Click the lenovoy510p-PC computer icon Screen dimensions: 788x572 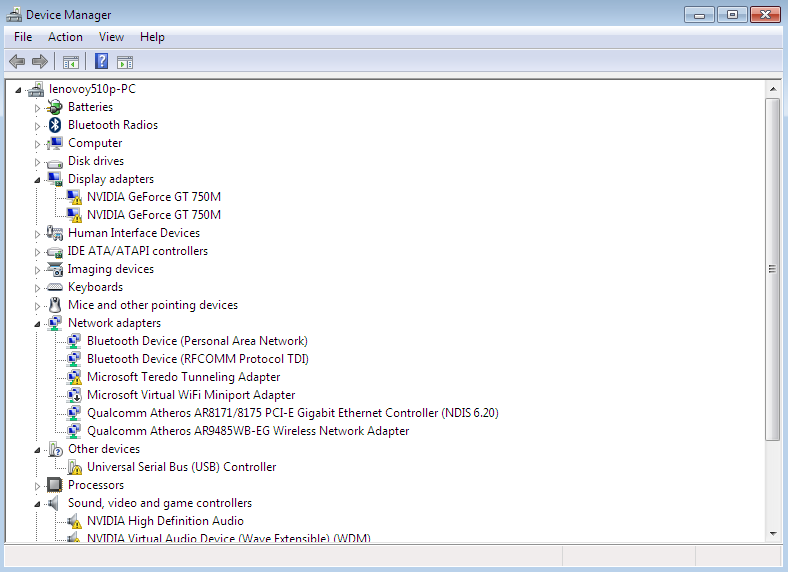(36, 89)
